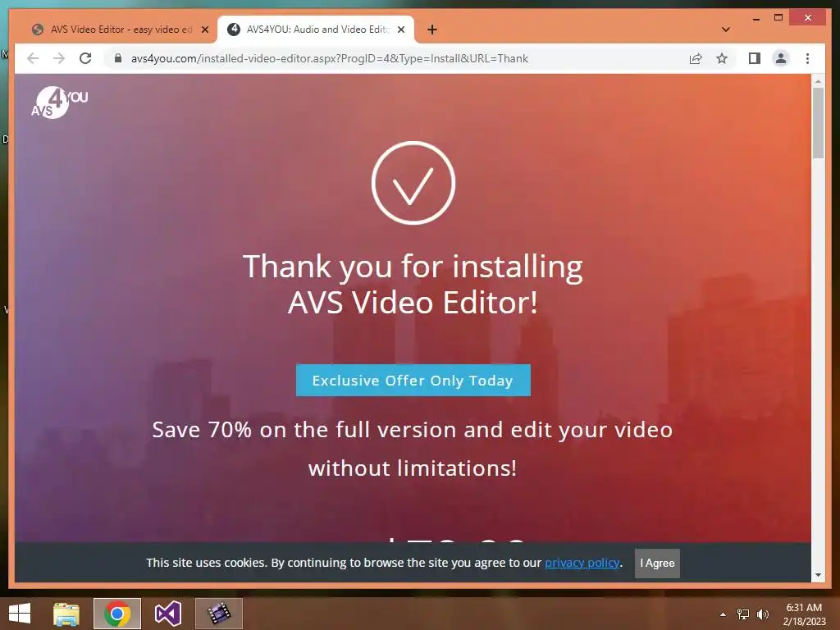Open AVS Video Editor taskbar icon

[218, 614]
